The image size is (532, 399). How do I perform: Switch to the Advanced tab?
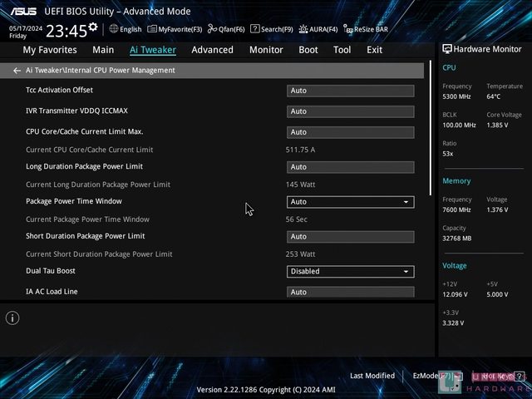(212, 50)
